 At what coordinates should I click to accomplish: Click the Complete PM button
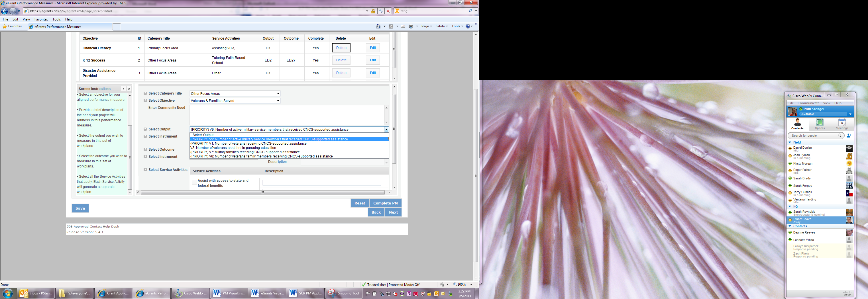point(386,203)
